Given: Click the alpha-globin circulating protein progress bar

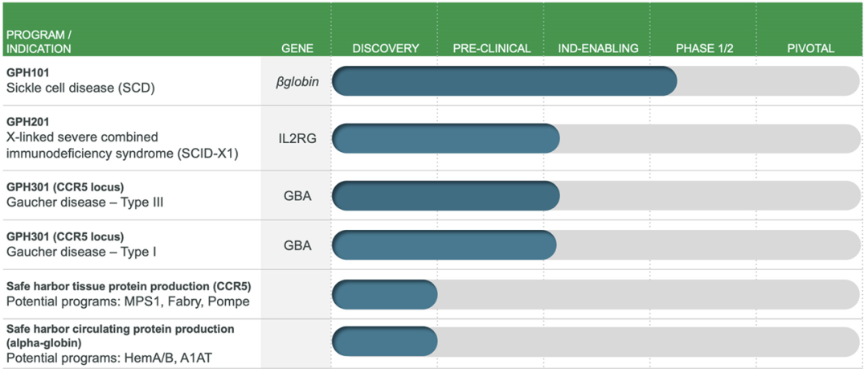Looking at the screenshot, I should pos(596,342).
